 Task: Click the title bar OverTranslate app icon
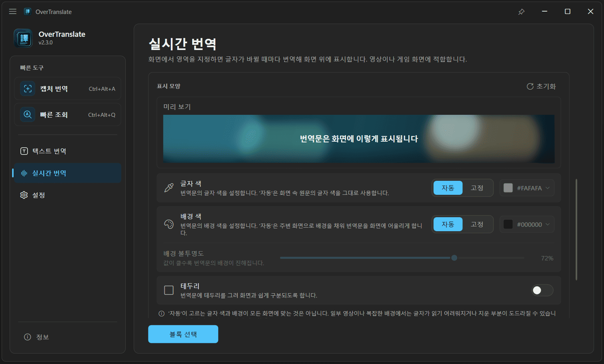[28, 12]
